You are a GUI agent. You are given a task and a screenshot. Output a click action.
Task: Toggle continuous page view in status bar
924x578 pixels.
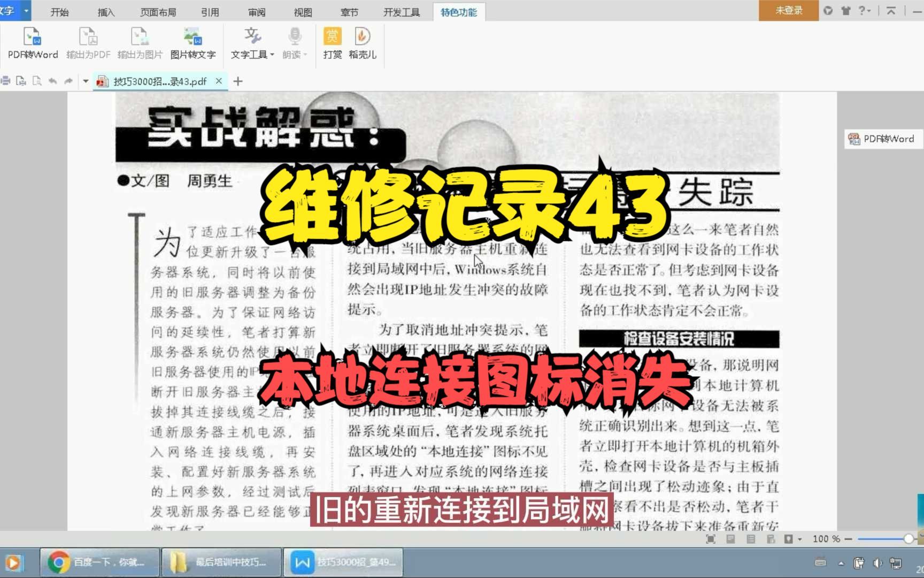point(751,539)
